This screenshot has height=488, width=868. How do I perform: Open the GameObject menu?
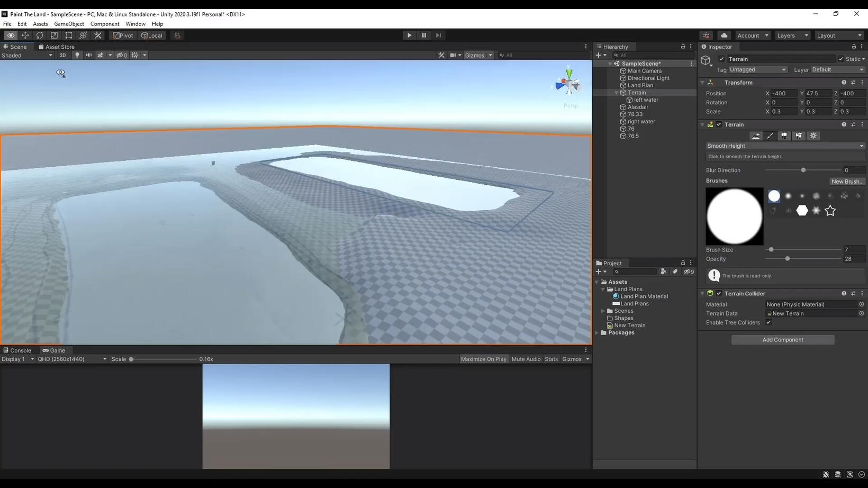click(x=69, y=24)
